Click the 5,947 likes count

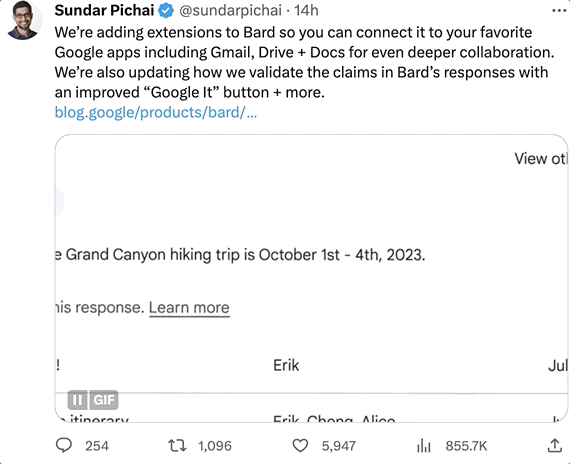pos(338,446)
